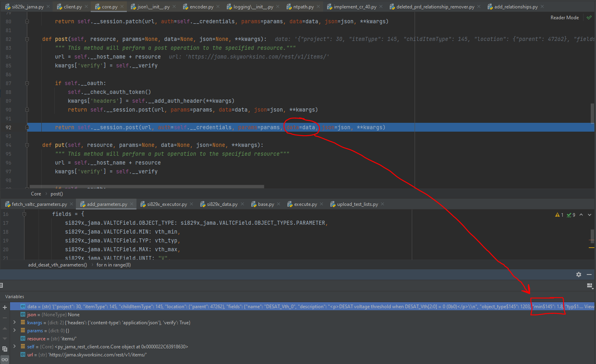Toggle Reader Mode in the editor
This screenshot has width=596, height=364.
pyautogui.click(x=565, y=18)
